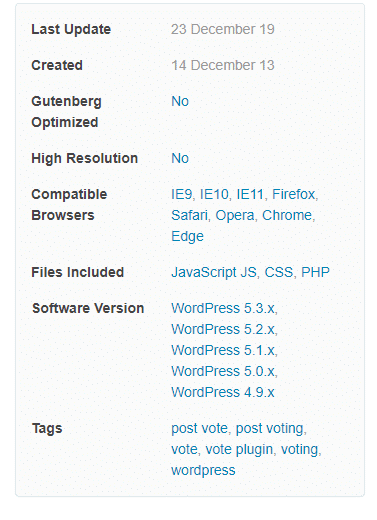The width and height of the screenshot is (377, 520).
Task: Select the PHP files included link
Action: pos(315,272)
